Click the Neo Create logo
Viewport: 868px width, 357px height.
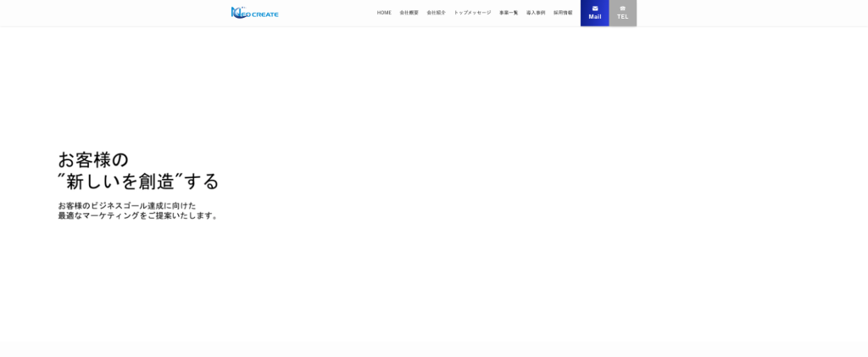point(254,13)
